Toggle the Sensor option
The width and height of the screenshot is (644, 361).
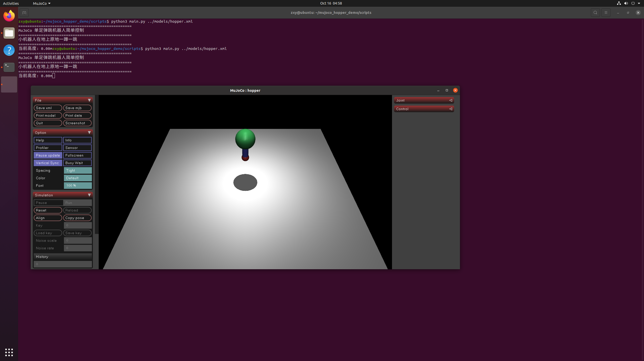77,148
